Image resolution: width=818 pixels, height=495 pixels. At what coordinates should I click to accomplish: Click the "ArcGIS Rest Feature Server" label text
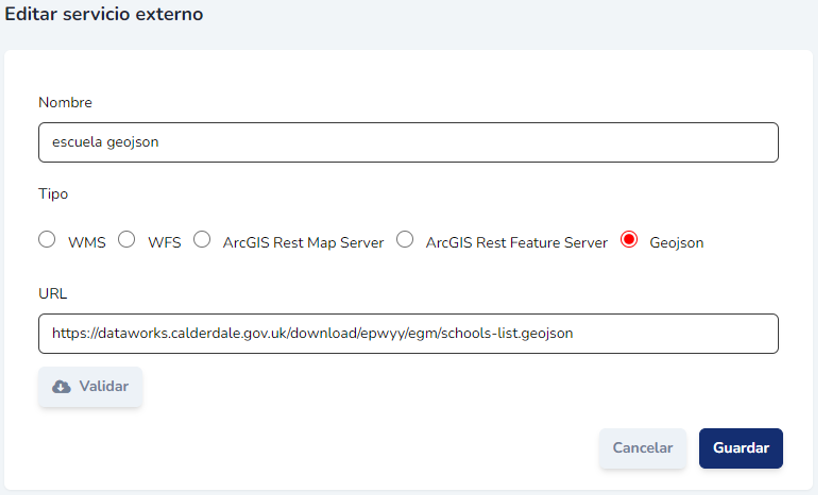click(x=516, y=243)
